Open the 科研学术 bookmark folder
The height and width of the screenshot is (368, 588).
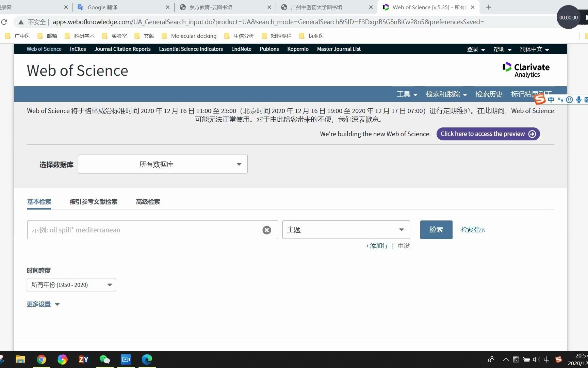click(x=80, y=36)
